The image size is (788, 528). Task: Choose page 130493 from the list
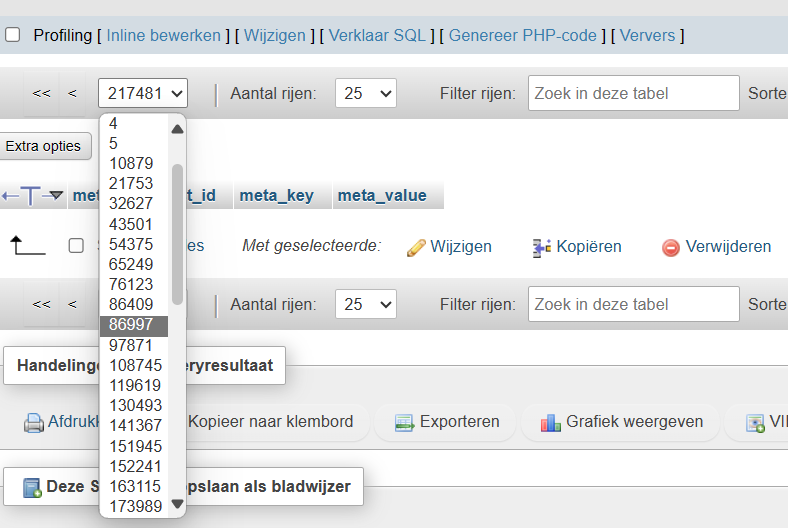(x=136, y=405)
